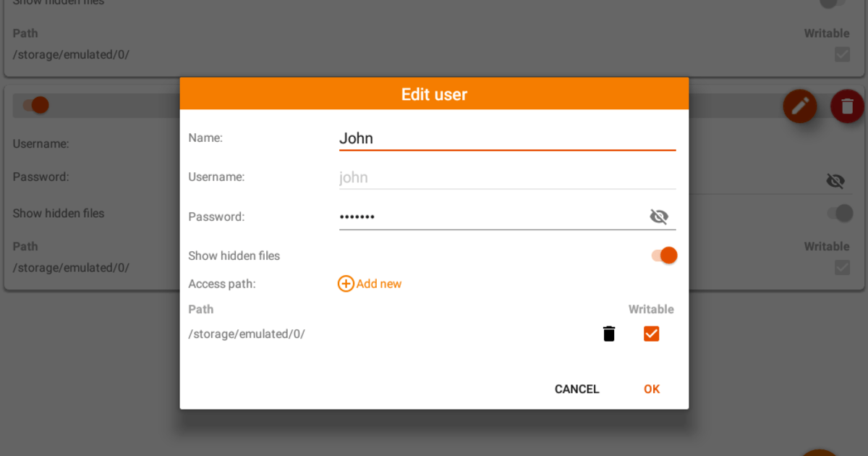Click the Add new plus icon
The image size is (868, 456).
(346, 284)
